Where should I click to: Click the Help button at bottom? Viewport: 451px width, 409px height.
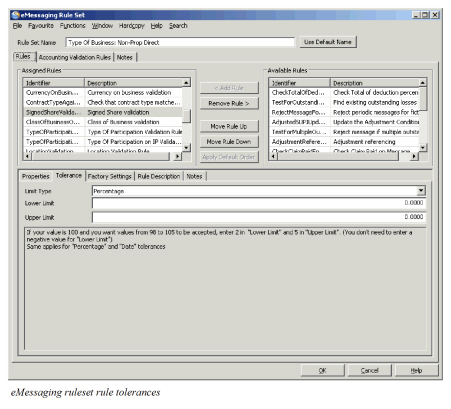point(416,370)
